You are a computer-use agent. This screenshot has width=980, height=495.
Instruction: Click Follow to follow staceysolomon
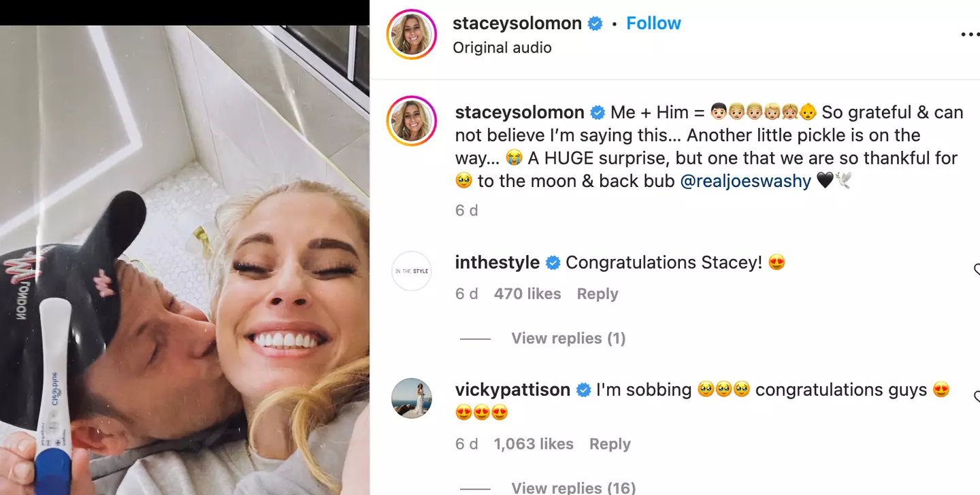(x=653, y=22)
